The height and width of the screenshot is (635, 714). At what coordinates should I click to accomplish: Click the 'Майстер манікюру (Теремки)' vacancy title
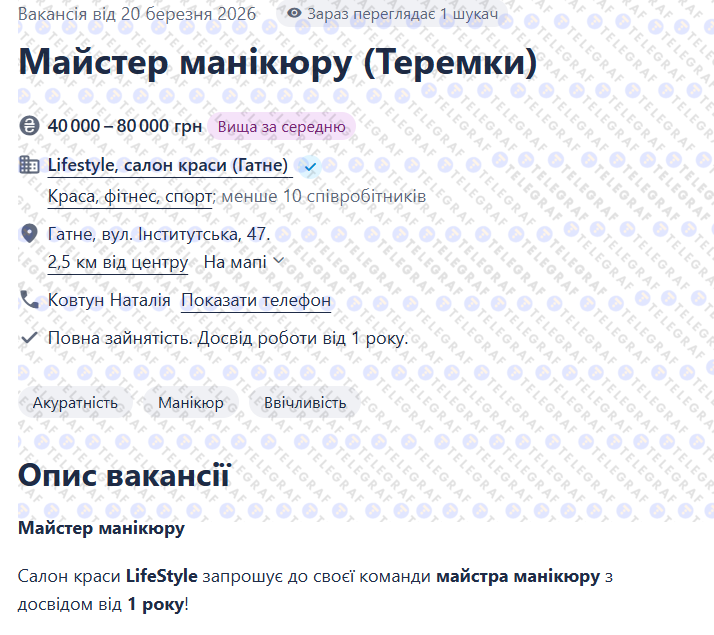277,63
